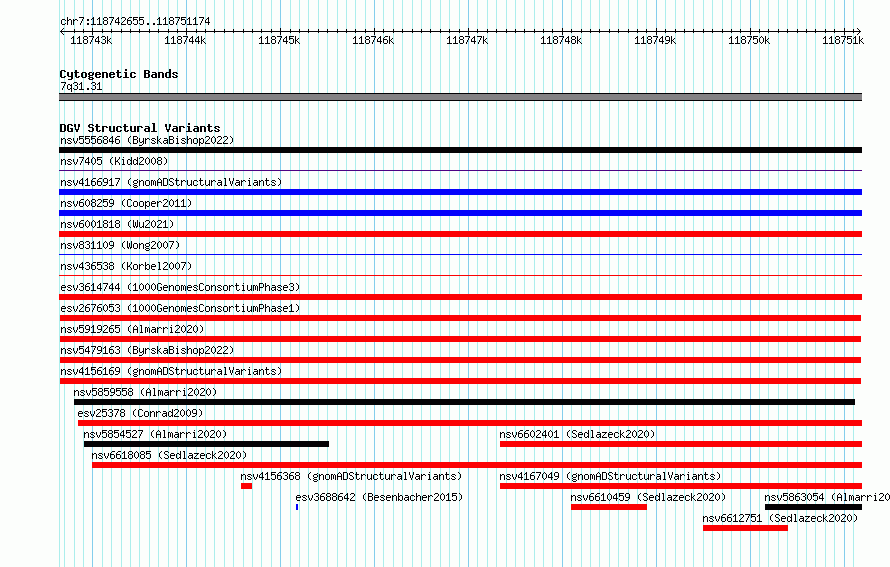Image resolution: width=890 pixels, height=567 pixels.
Task: Click the Cytogenetic Bands track title
Action: tap(119, 74)
